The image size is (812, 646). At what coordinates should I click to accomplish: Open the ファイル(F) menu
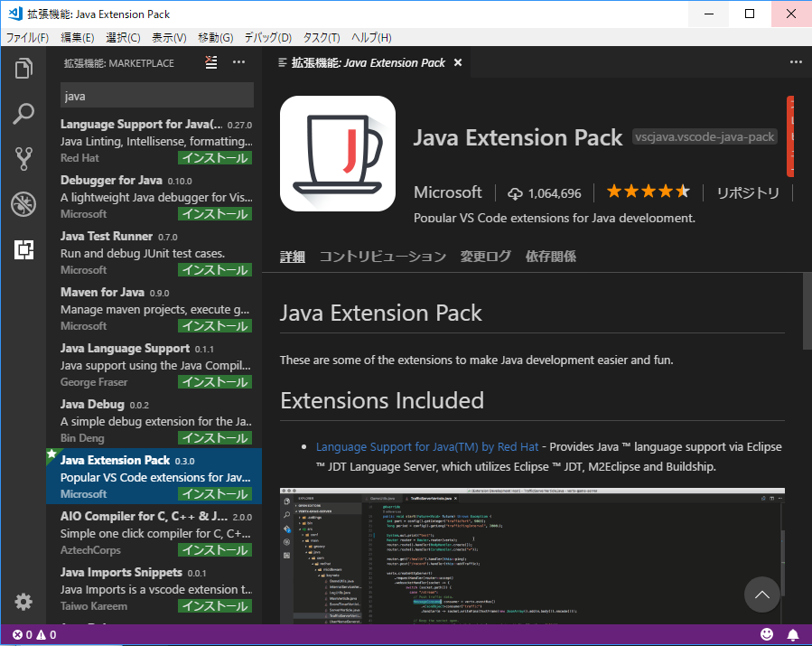(x=27, y=37)
